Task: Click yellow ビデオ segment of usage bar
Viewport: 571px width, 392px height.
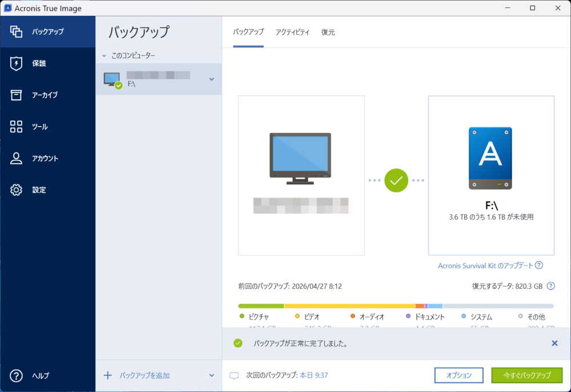Action: click(349, 306)
